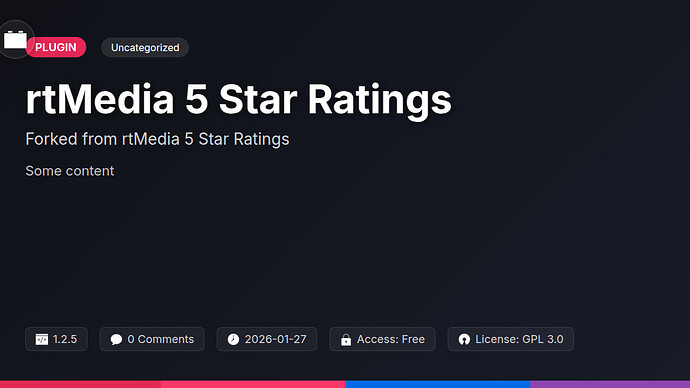
Task: Click the Access: Free label
Action: click(x=391, y=339)
